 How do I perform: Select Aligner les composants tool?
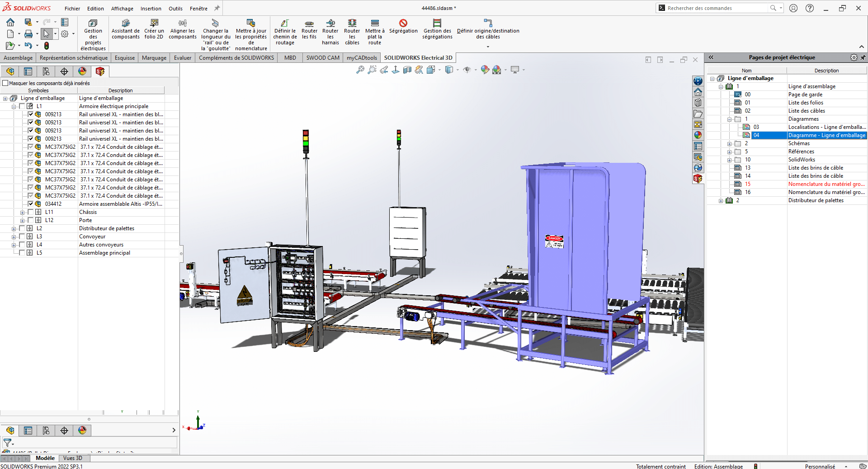coord(183,29)
